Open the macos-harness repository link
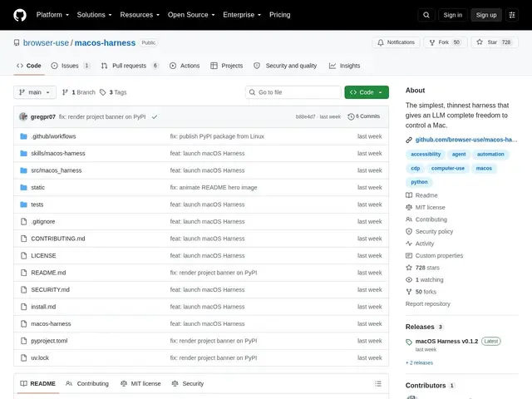 [x=105, y=42]
